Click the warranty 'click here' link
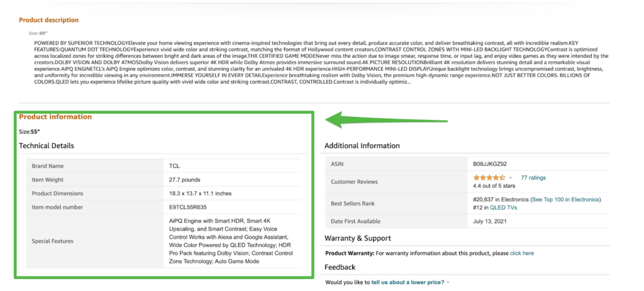 522,253
